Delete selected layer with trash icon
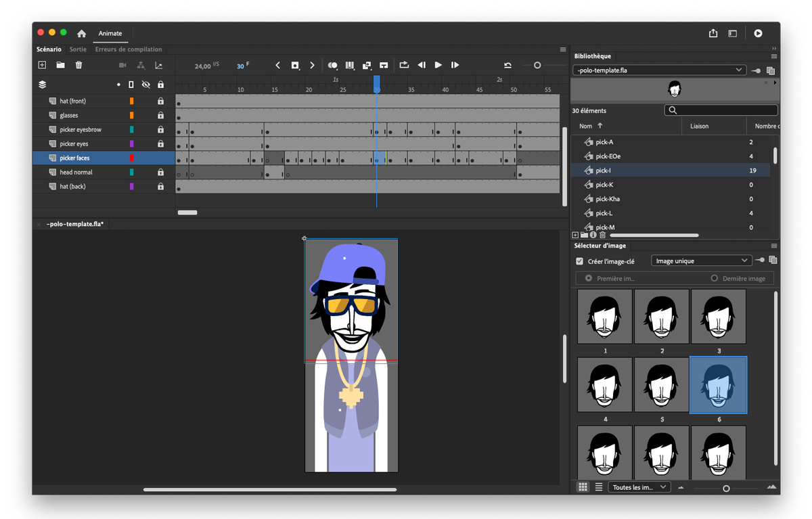Image resolution: width=812 pixels, height=519 pixels. click(78, 65)
